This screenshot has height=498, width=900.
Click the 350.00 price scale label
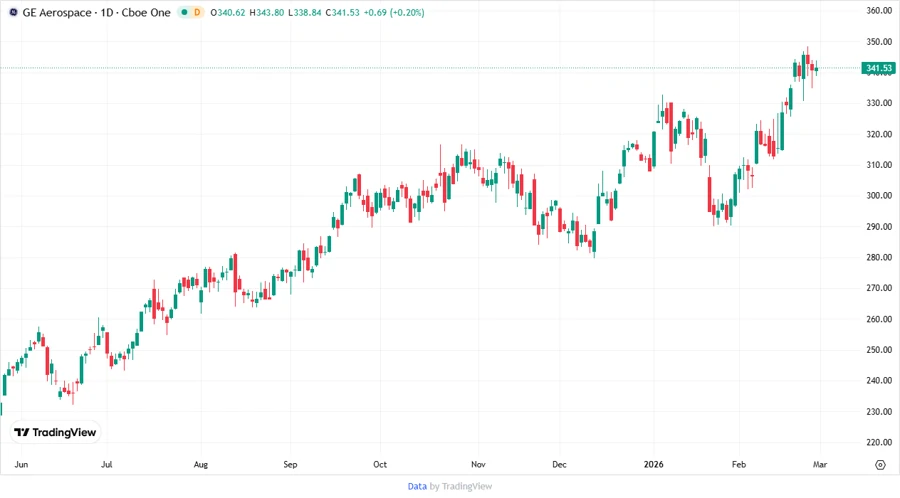tap(879, 42)
